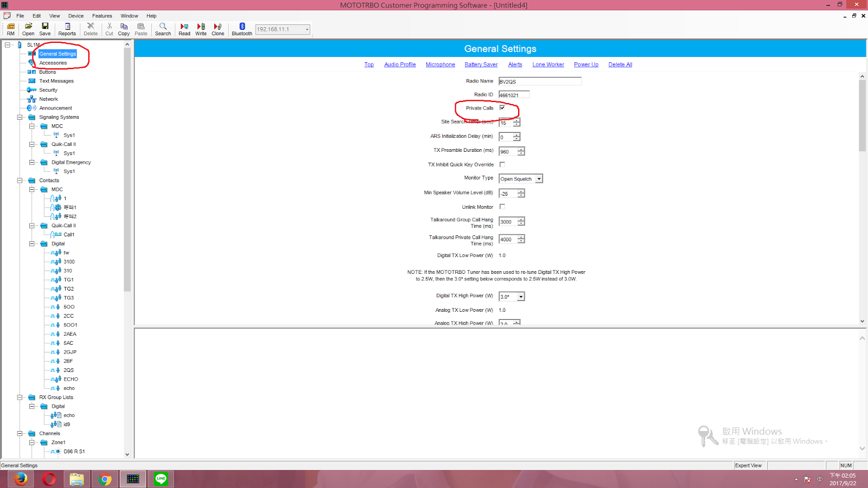Click the Cut toolbar icon
868x488 pixels.
click(x=110, y=29)
